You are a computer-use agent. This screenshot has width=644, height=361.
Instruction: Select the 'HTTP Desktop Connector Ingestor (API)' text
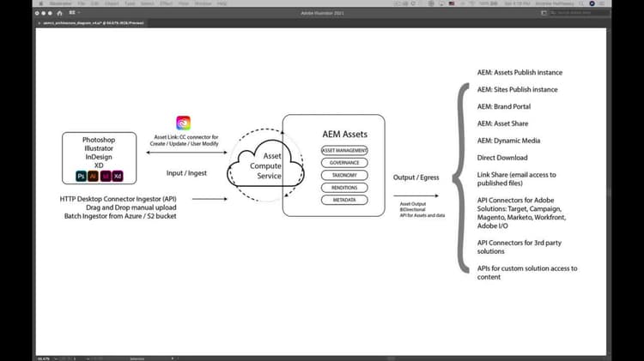pyautogui.click(x=118, y=199)
